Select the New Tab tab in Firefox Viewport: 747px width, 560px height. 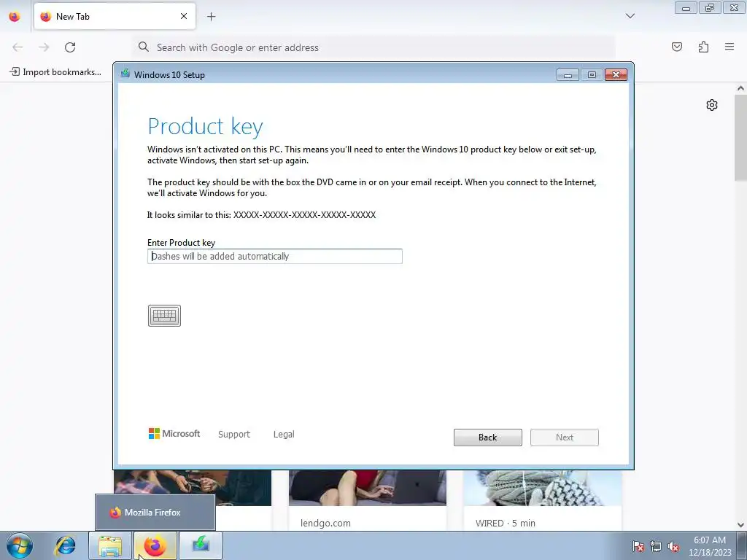(115, 17)
